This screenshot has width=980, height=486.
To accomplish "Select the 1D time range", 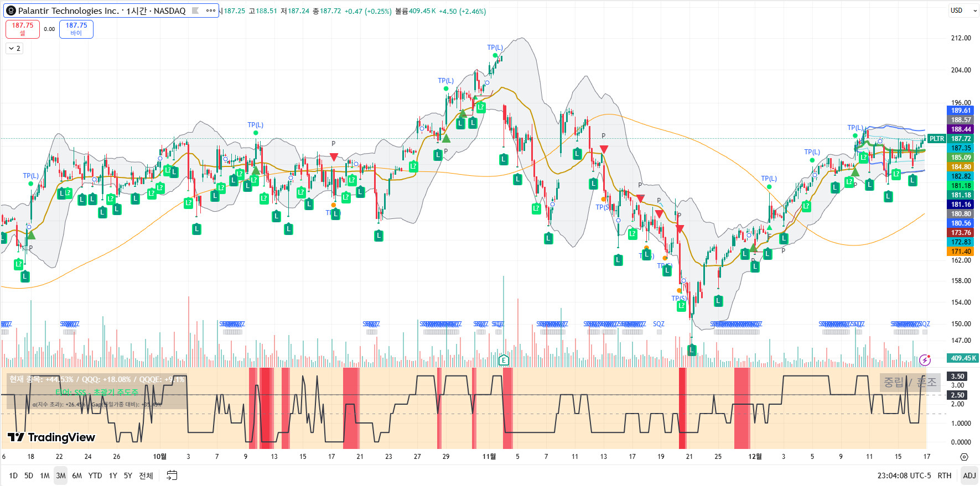I will click(13, 475).
